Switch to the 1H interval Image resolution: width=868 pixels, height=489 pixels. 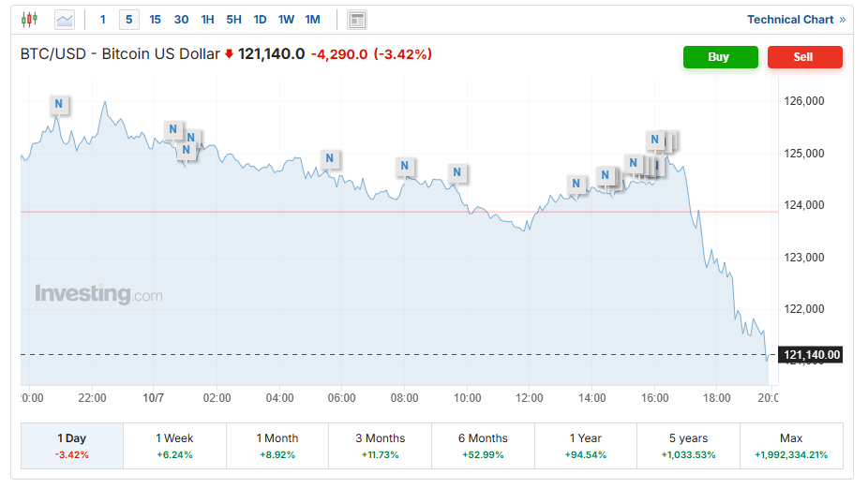click(207, 19)
